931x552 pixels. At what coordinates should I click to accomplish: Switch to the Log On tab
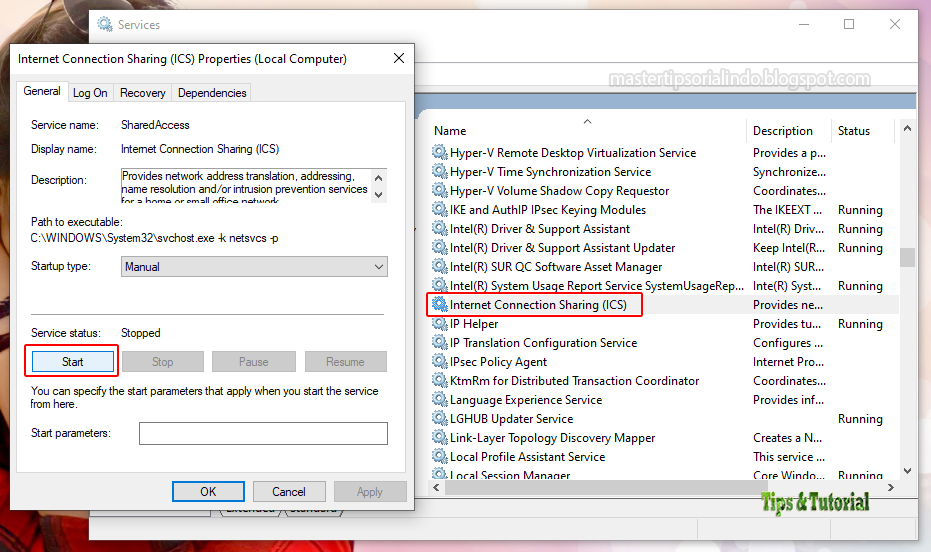click(x=90, y=93)
